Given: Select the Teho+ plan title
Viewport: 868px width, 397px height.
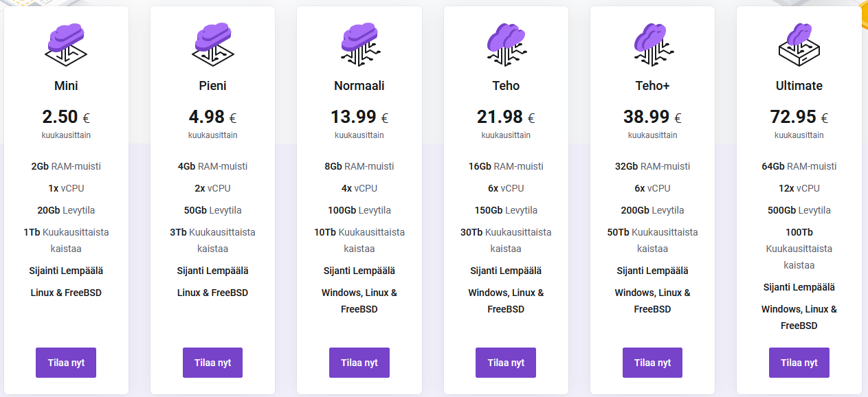Looking at the screenshot, I should tap(652, 86).
